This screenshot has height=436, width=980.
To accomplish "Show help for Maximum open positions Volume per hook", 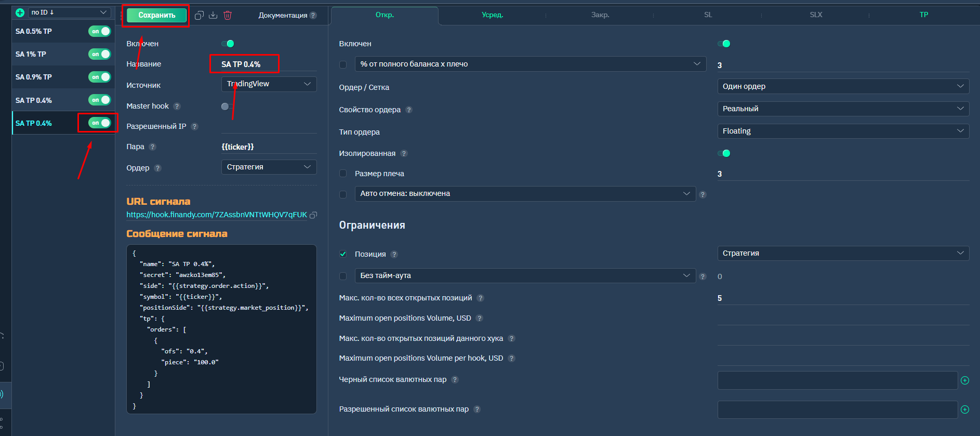I will click(x=511, y=358).
